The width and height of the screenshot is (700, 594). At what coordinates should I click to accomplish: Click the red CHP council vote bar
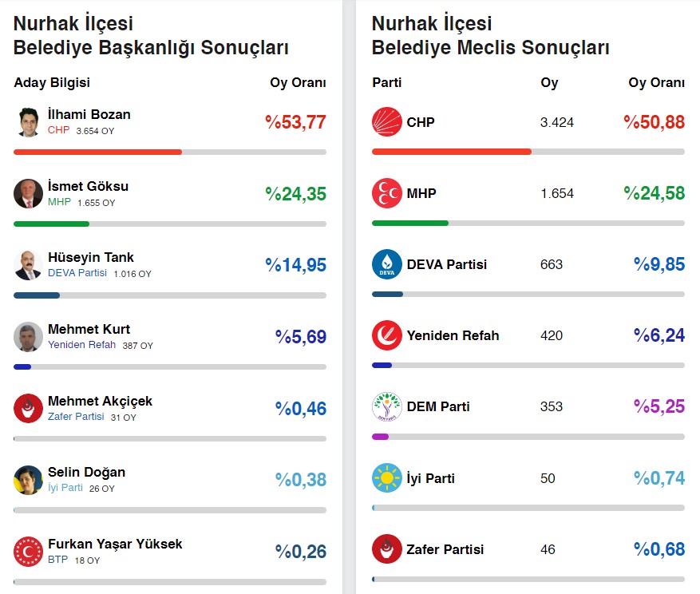point(451,152)
